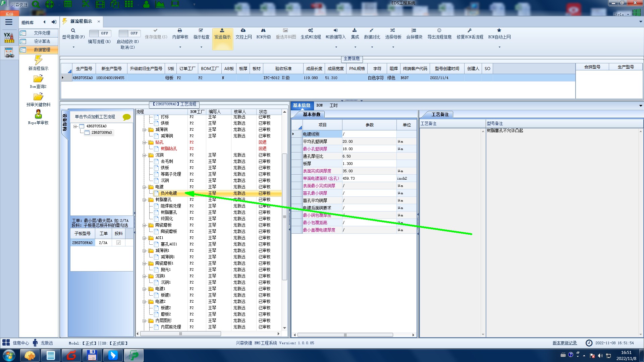Switch to the BOM tab

click(x=319, y=106)
